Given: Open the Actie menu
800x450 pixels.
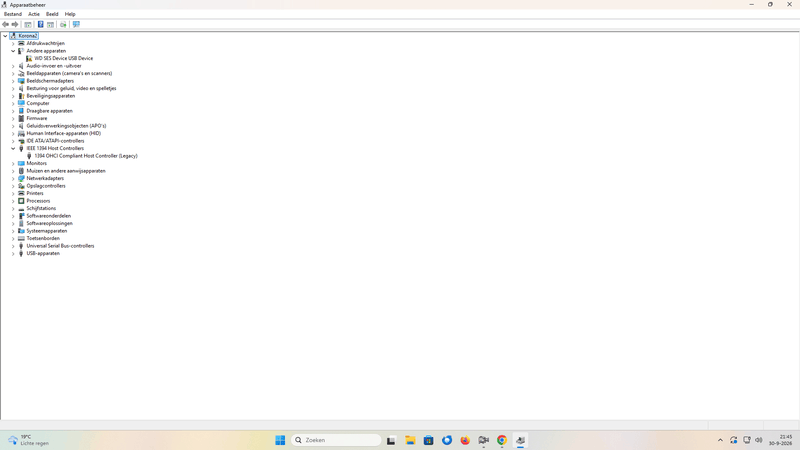Looking at the screenshot, I should pyautogui.click(x=34, y=14).
